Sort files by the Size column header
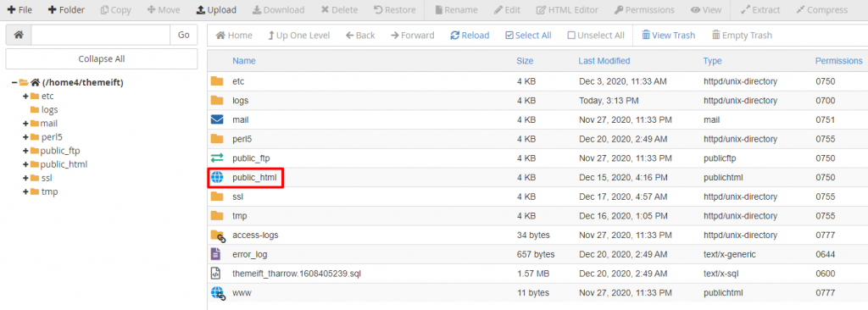 click(525, 61)
